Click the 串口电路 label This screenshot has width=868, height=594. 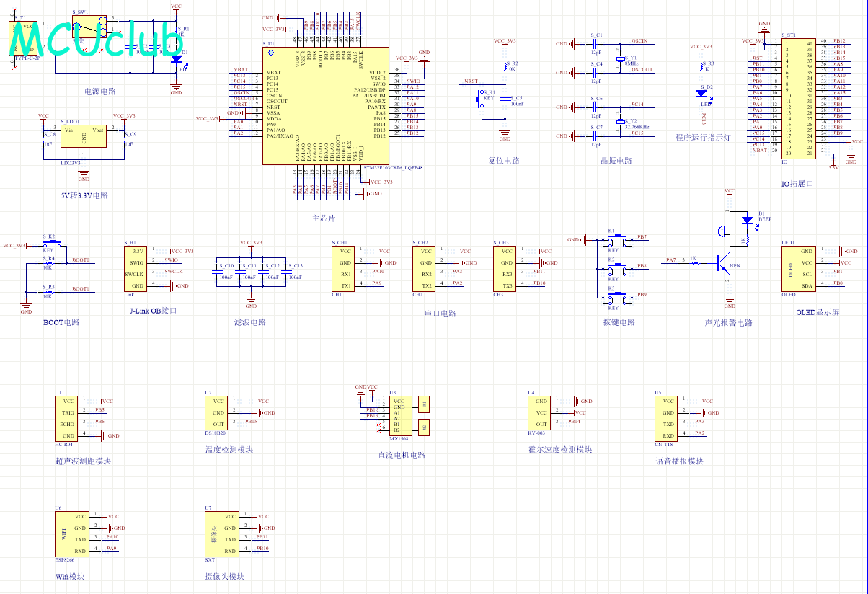coord(440,314)
